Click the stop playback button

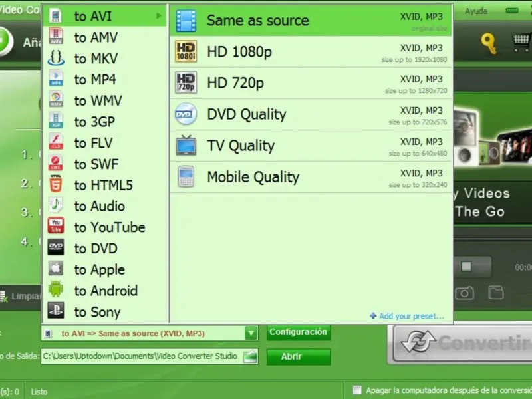coord(466,267)
